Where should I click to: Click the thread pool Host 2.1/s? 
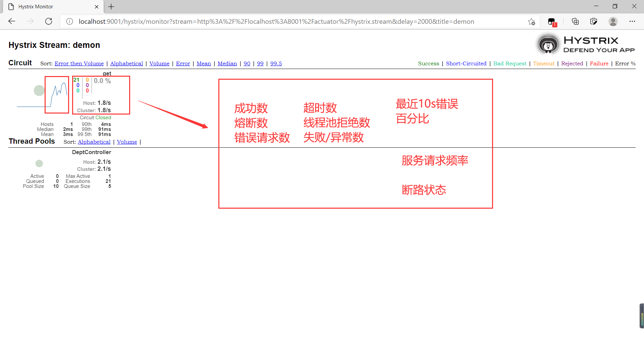coord(104,162)
